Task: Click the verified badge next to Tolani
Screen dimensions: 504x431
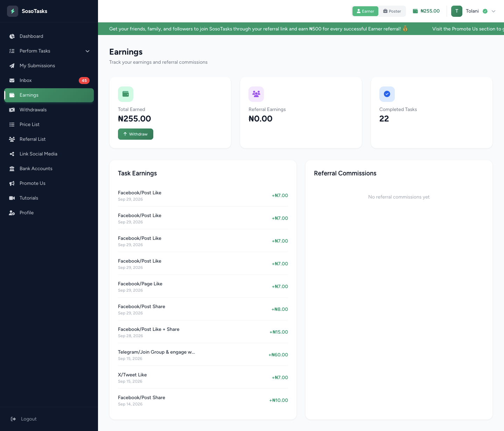Action: tap(485, 11)
